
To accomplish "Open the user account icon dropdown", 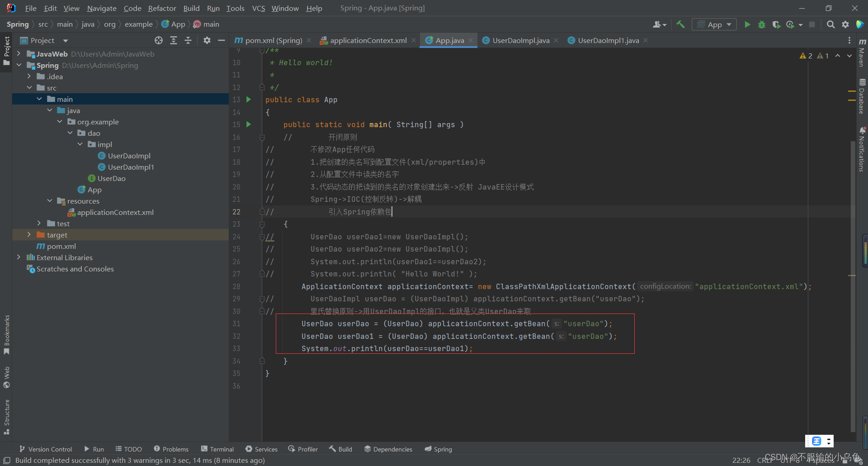I will [x=660, y=24].
